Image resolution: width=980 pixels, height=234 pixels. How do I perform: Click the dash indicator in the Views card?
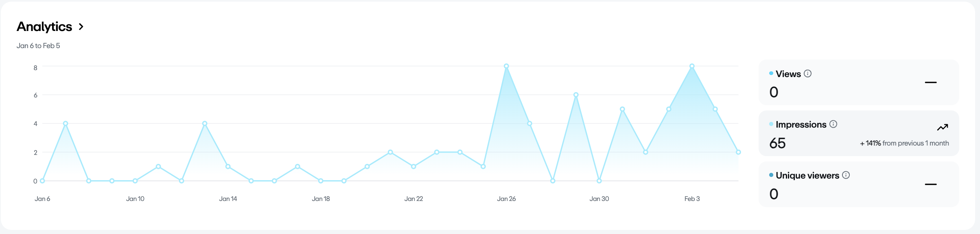[930, 83]
